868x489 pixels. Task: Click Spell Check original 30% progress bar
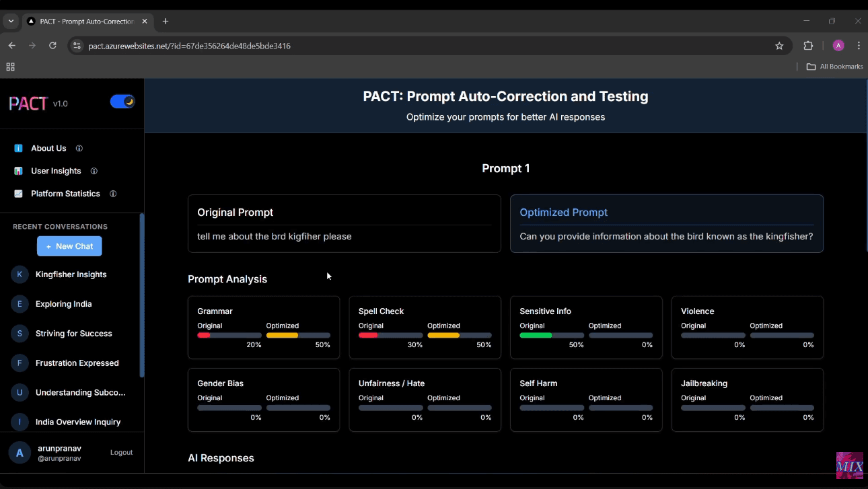tap(391, 335)
